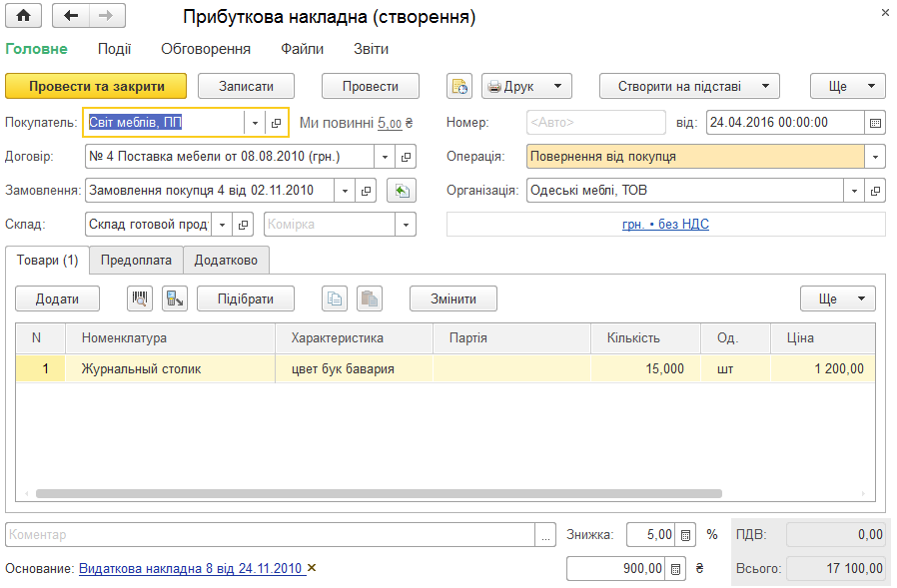Click the Партія column header
897x588 pixels.
pos(512,338)
